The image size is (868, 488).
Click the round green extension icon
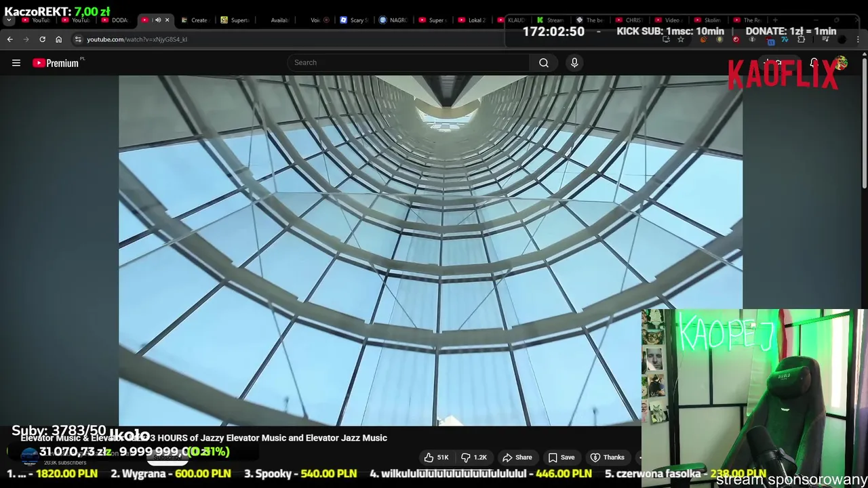[719, 39]
